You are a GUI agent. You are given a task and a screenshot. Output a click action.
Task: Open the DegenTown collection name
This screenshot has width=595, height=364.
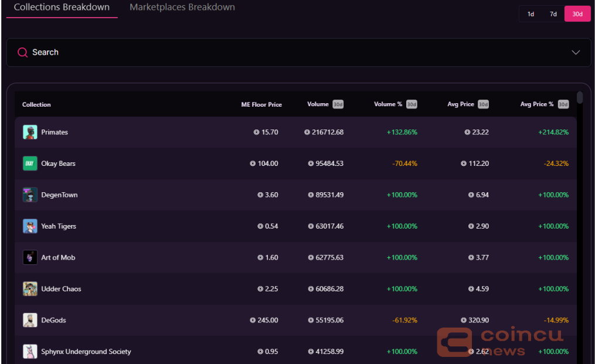[x=59, y=195]
